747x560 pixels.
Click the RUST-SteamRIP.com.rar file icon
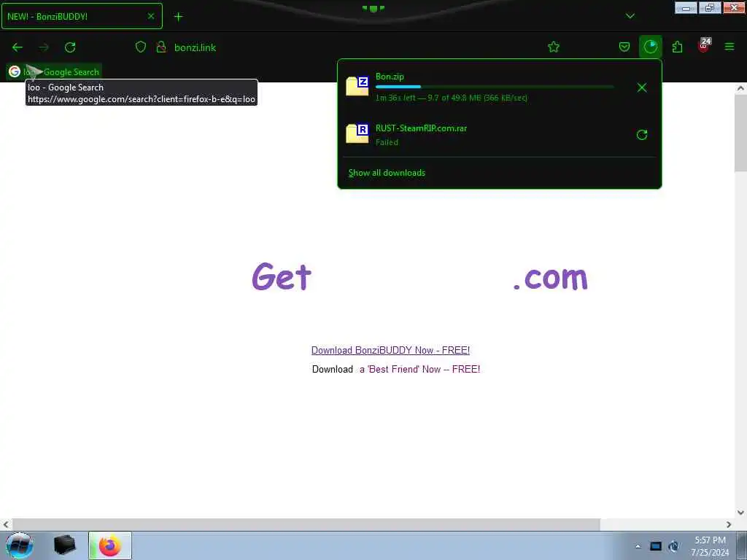[357, 133]
